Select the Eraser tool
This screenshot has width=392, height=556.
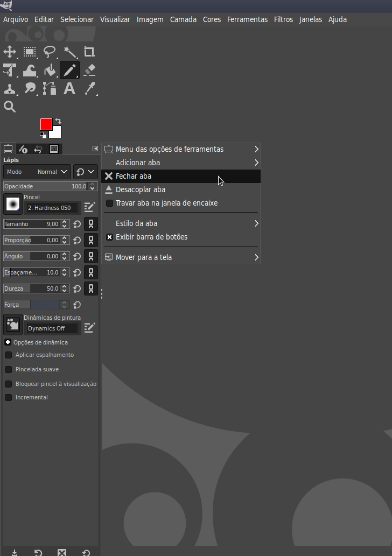89,70
